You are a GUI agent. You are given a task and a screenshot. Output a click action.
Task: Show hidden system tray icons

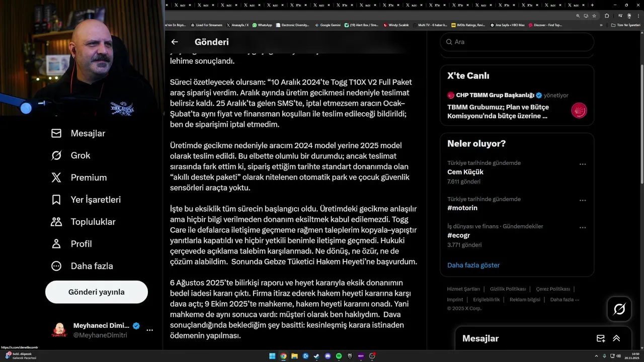click(597, 356)
